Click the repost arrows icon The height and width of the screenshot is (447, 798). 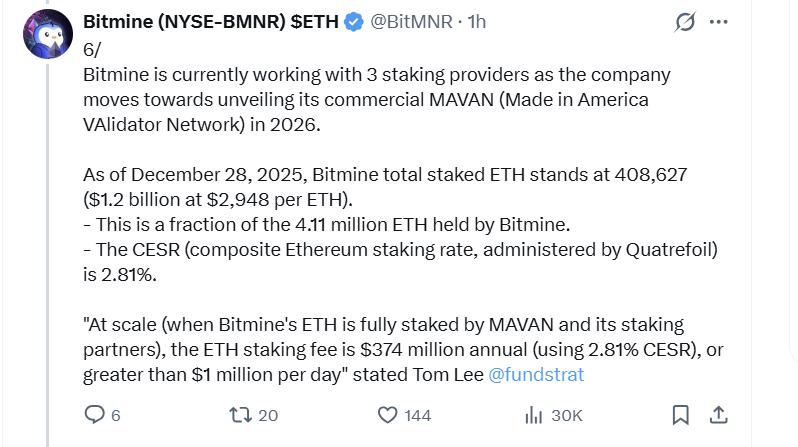(x=241, y=414)
